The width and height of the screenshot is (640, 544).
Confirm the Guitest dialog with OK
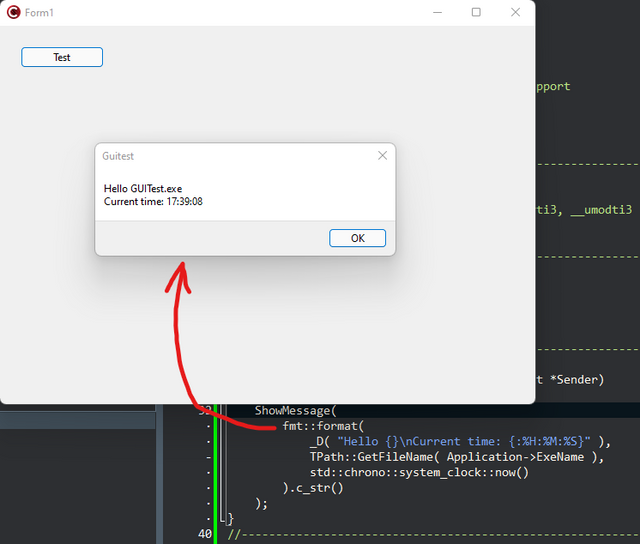click(x=358, y=238)
